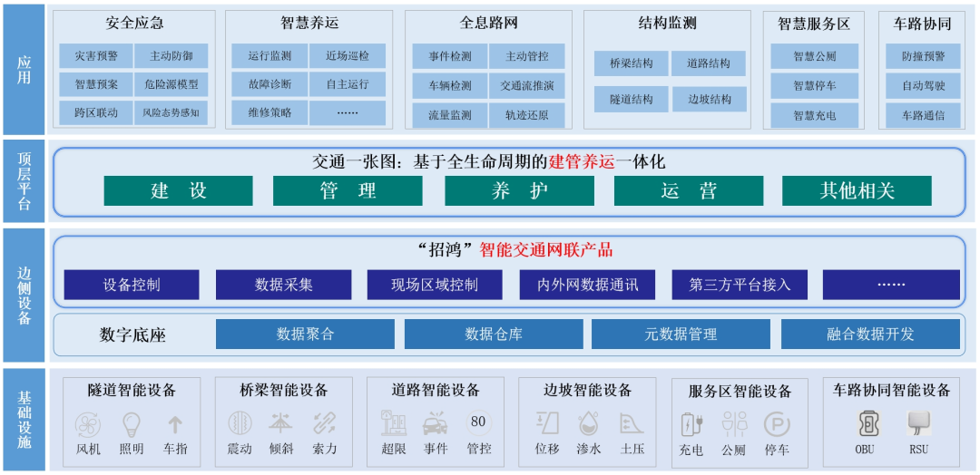The height and width of the screenshot is (475, 980).
Task: Click the 设备控制 dark blue button
Action: (x=132, y=285)
